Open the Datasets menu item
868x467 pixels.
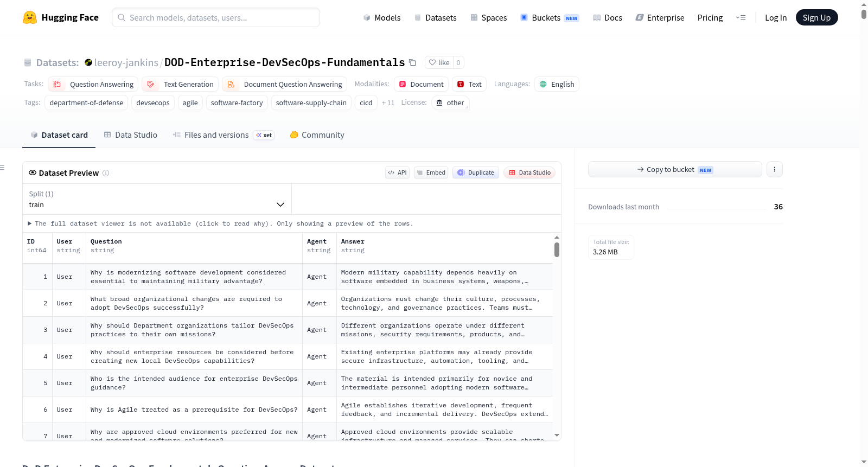(x=435, y=17)
